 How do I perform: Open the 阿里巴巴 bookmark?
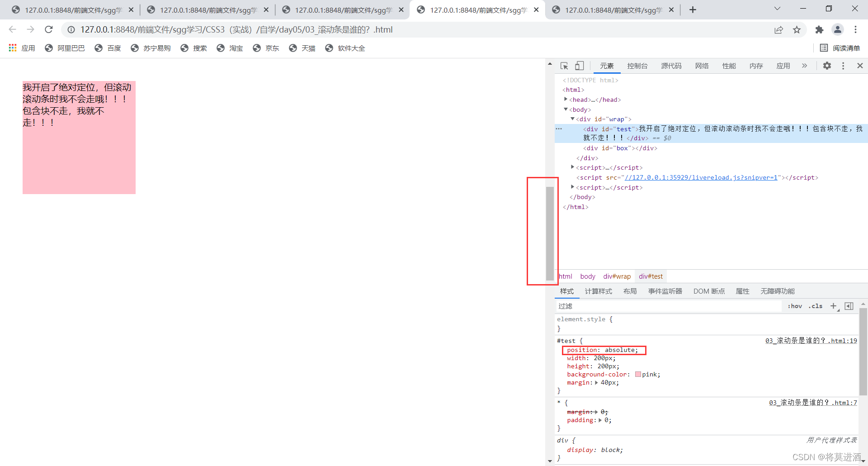click(x=65, y=48)
